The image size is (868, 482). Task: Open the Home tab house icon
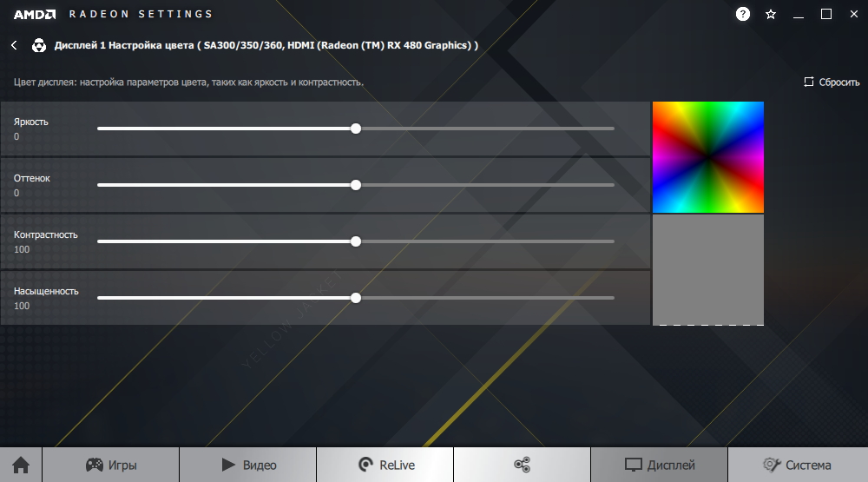point(21,465)
